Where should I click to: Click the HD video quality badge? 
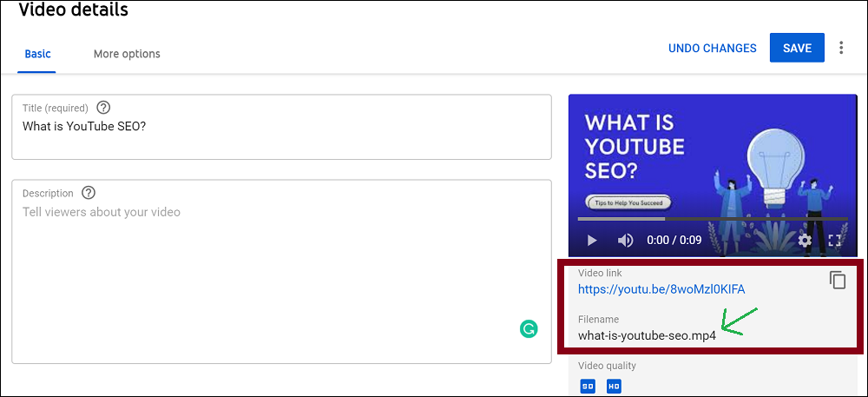coord(614,386)
